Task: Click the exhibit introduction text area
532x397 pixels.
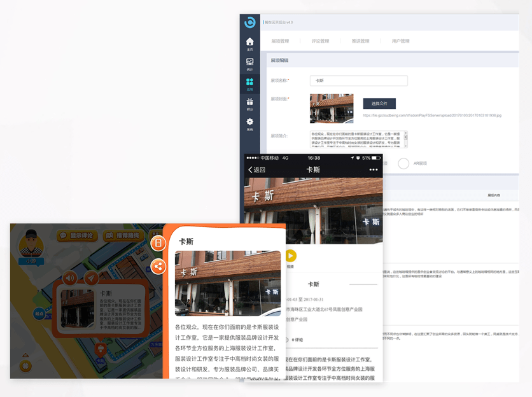Action: click(359, 139)
